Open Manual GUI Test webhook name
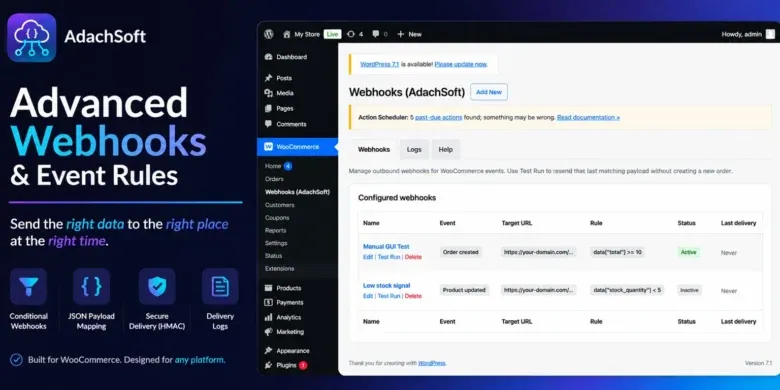780x390 pixels. point(386,247)
